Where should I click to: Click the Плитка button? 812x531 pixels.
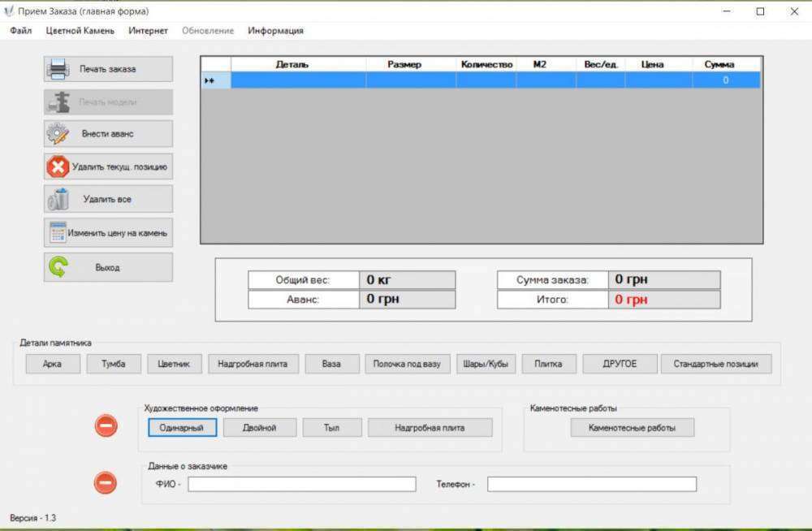point(548,364)
